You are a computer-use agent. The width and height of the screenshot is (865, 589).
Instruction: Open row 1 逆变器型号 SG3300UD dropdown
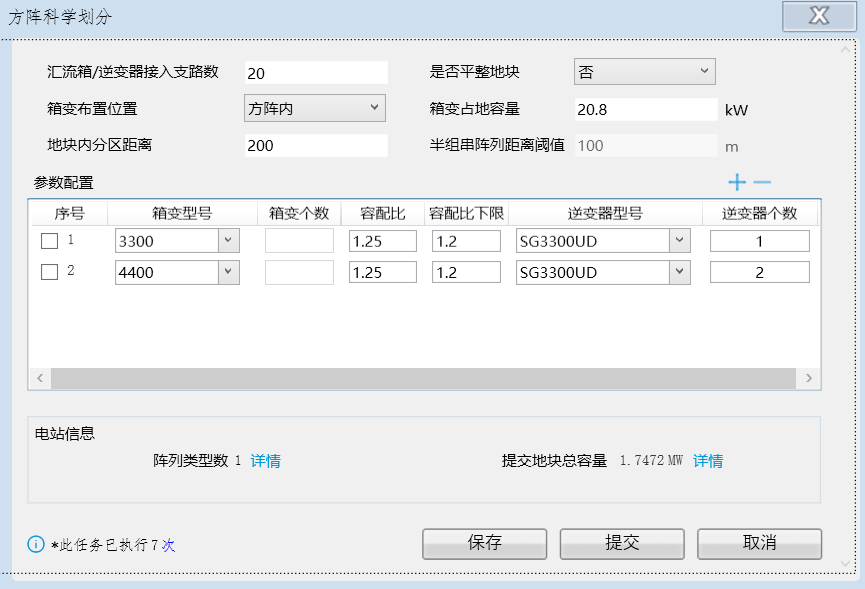[x=679, y=241]
